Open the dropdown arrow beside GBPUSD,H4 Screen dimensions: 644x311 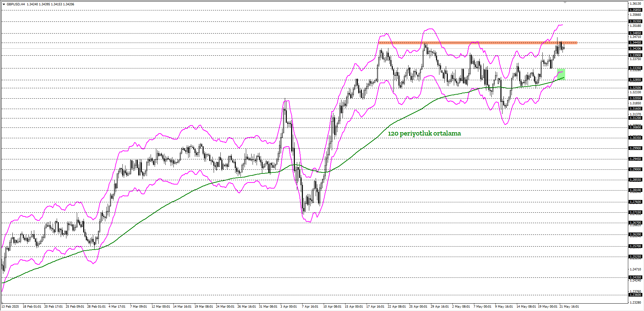pyautogui.click(x=4, y=4)
